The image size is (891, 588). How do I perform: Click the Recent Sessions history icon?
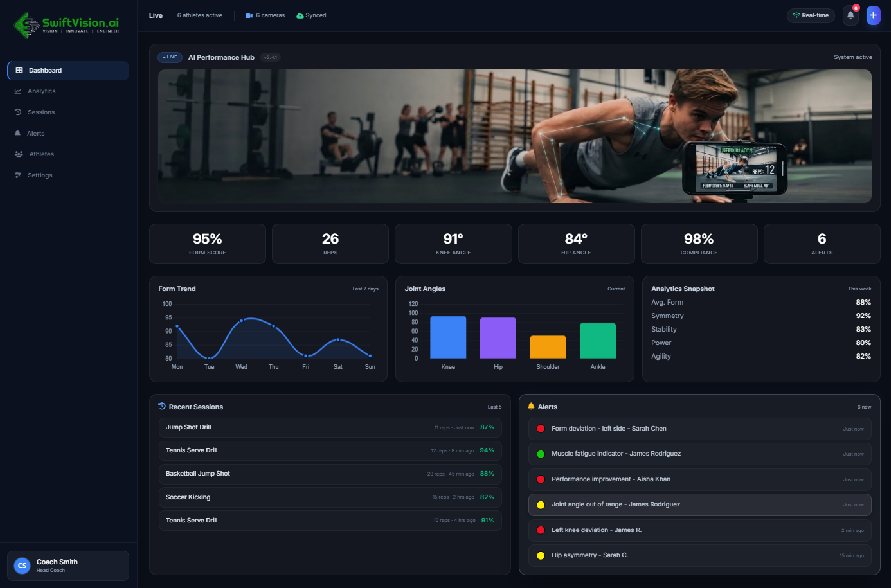tap(162, 406)
